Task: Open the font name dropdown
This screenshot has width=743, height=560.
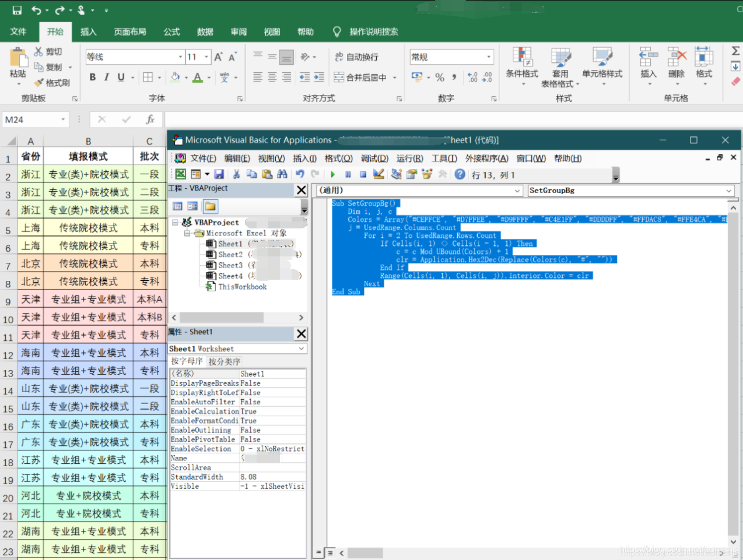Action: tap(180, 57)
